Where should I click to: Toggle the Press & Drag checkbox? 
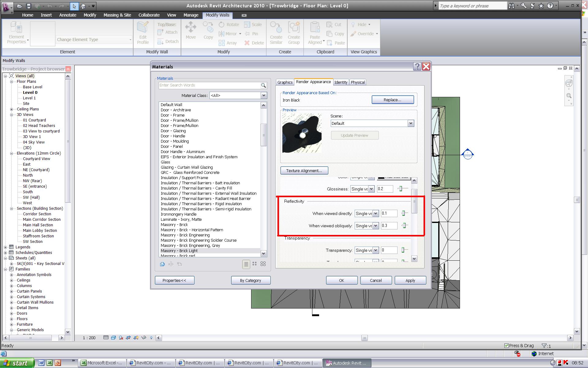click(x=507, y=346)
